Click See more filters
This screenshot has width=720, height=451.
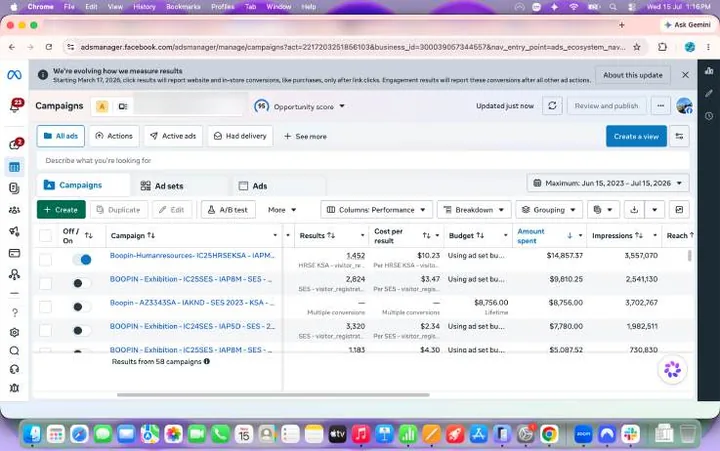click(x=305, y=136)
